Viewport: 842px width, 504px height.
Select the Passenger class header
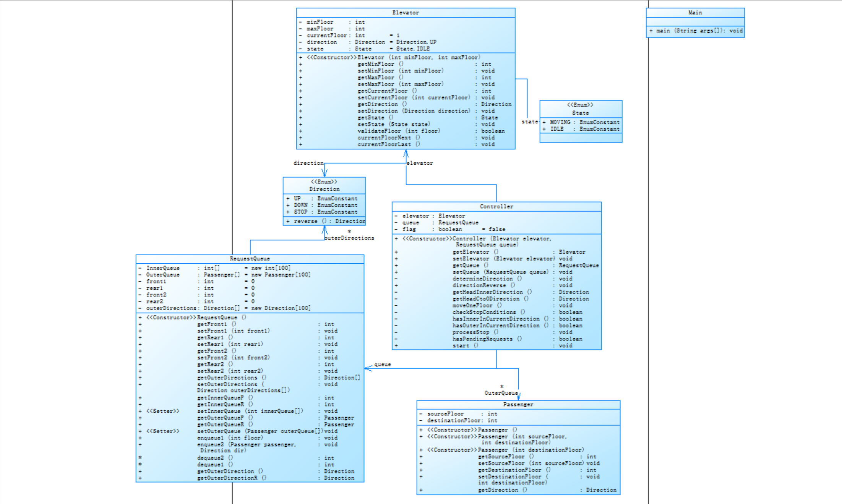(518, 404)
